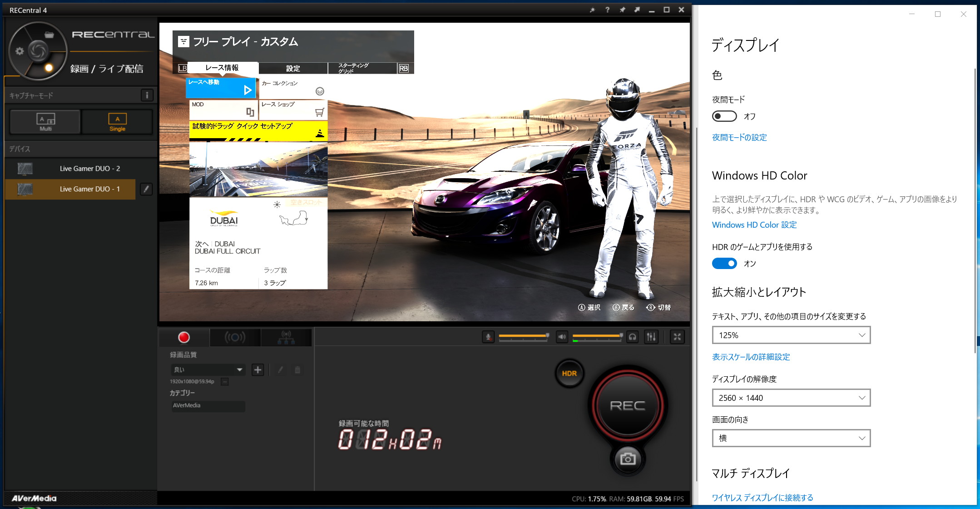Expand the recording quality dropdown
The image size is (980, 509).
pos(208,370)
